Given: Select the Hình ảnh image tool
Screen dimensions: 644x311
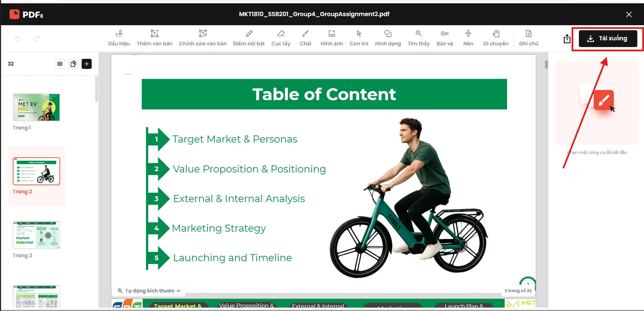Looking at the screenshot, I should click(x=332, y=38).
